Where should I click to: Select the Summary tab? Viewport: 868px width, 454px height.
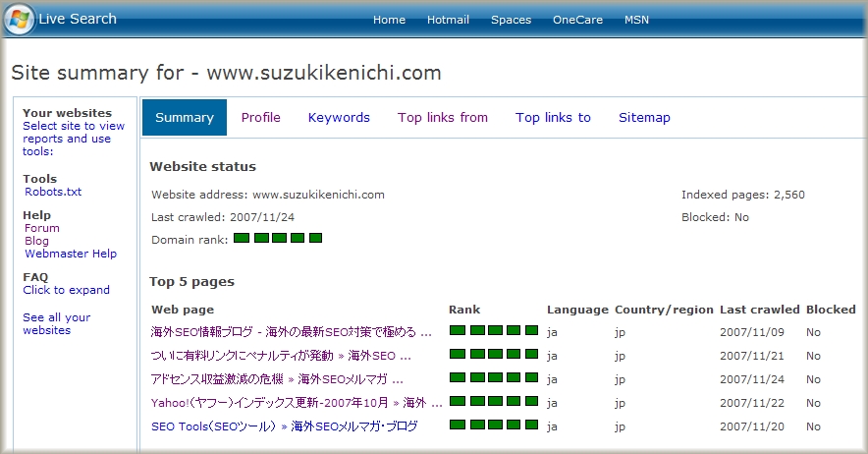(x=185, y=118)
